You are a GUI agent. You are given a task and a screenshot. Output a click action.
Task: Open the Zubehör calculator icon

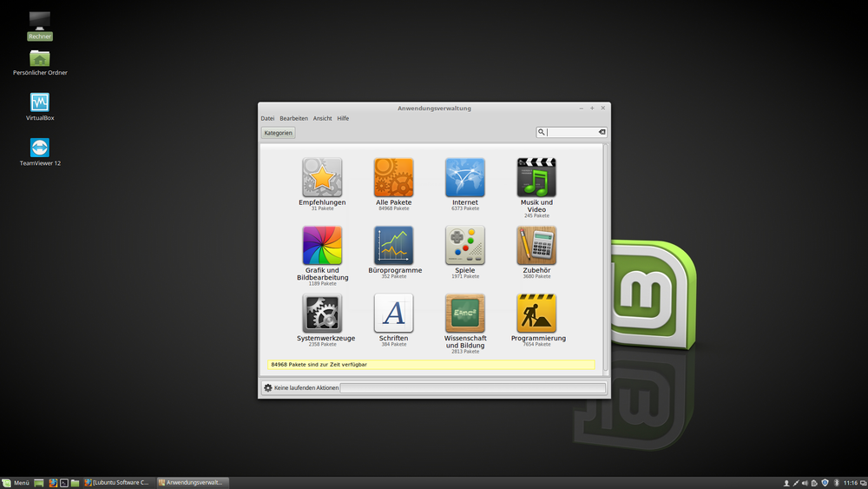pos(536,246)
